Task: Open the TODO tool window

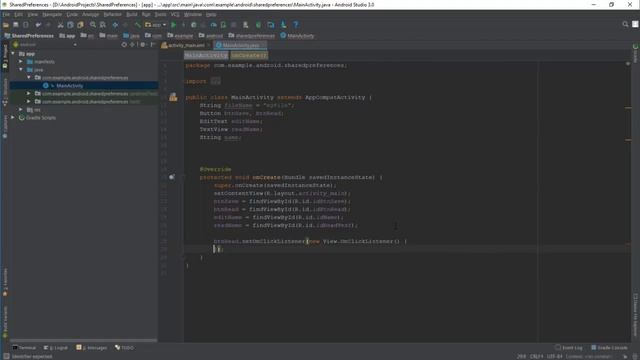Action: pos(124,348)
